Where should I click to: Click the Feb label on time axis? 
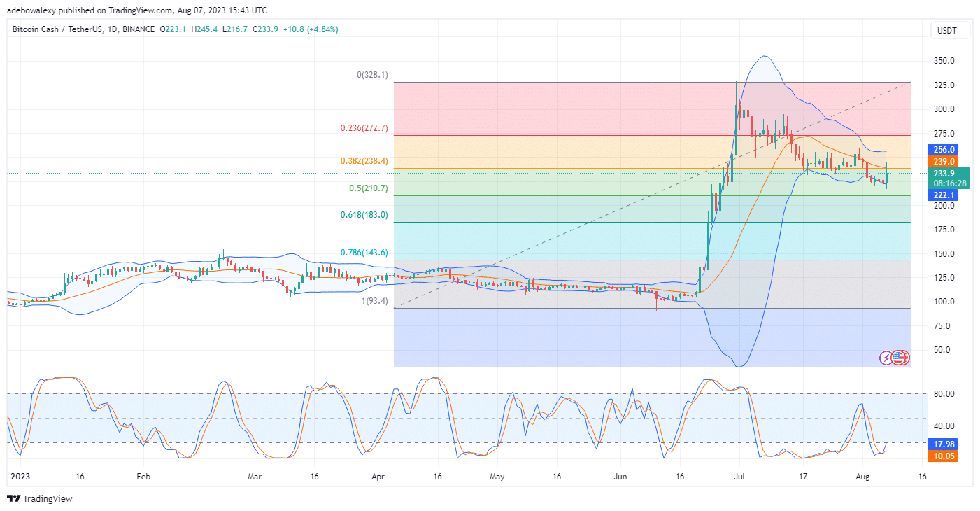pos(143,477)
